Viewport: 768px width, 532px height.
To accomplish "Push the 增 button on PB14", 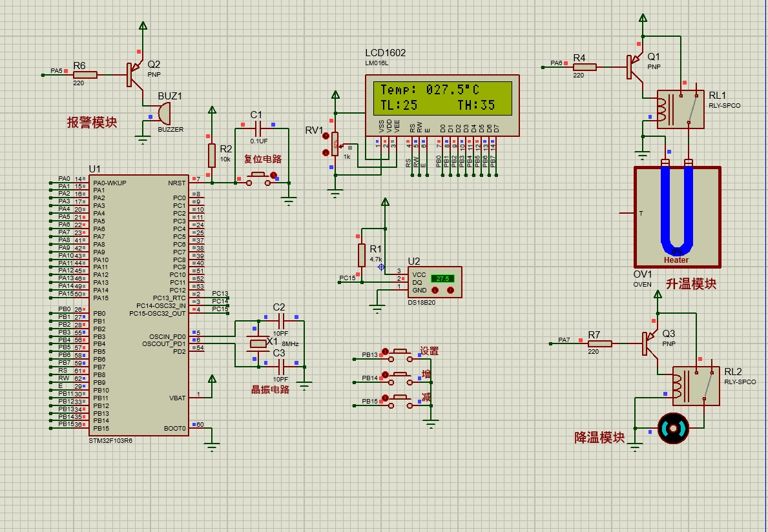I will pos(402,378).
